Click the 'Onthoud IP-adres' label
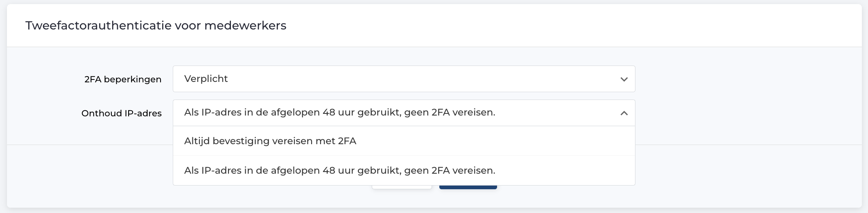The height and width of the screenshot is (213, 868). pos(122,113)
